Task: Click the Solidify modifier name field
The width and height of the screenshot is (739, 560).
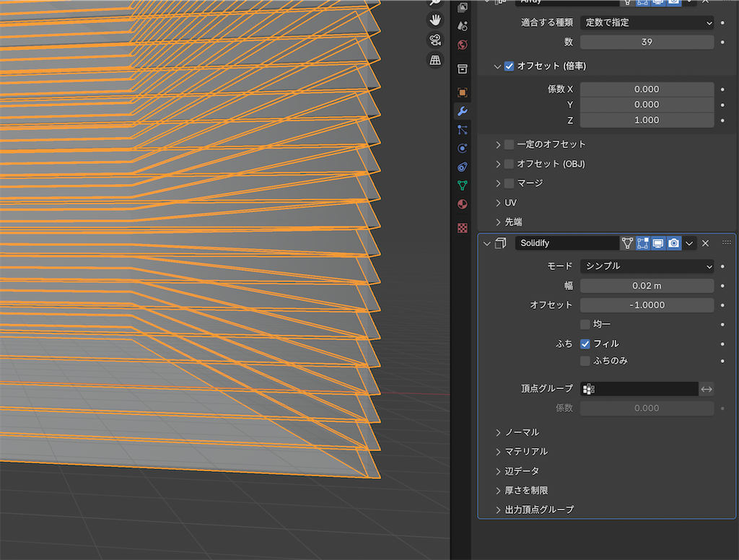Action: click(x=567, y=243)
